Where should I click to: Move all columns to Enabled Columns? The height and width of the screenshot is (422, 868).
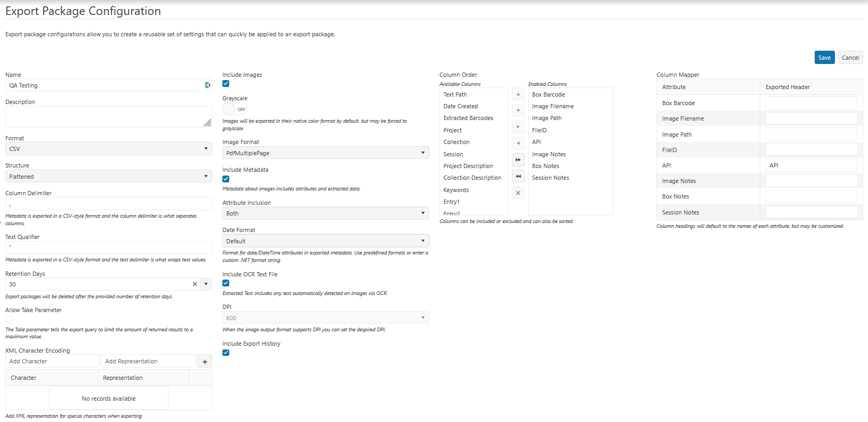point(518,160)
